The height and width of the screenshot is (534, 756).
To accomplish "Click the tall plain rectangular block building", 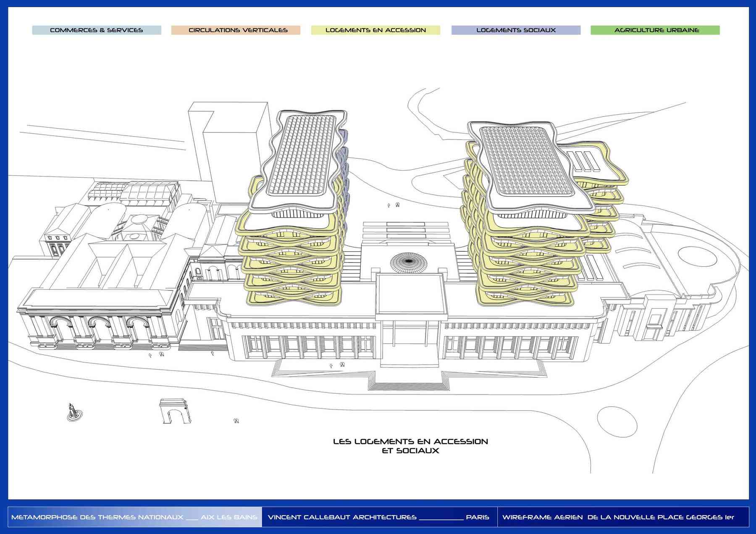I will tap(229, 147).
